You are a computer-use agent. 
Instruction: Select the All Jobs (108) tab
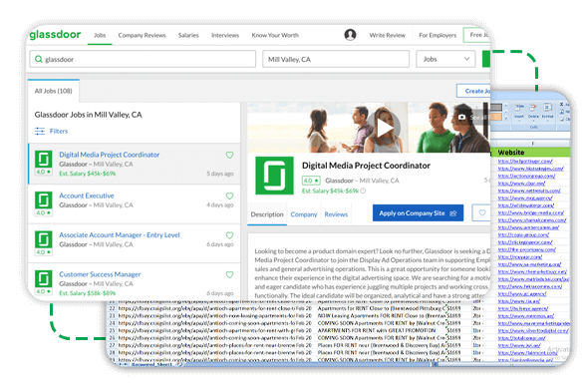(x=53, y=91)
